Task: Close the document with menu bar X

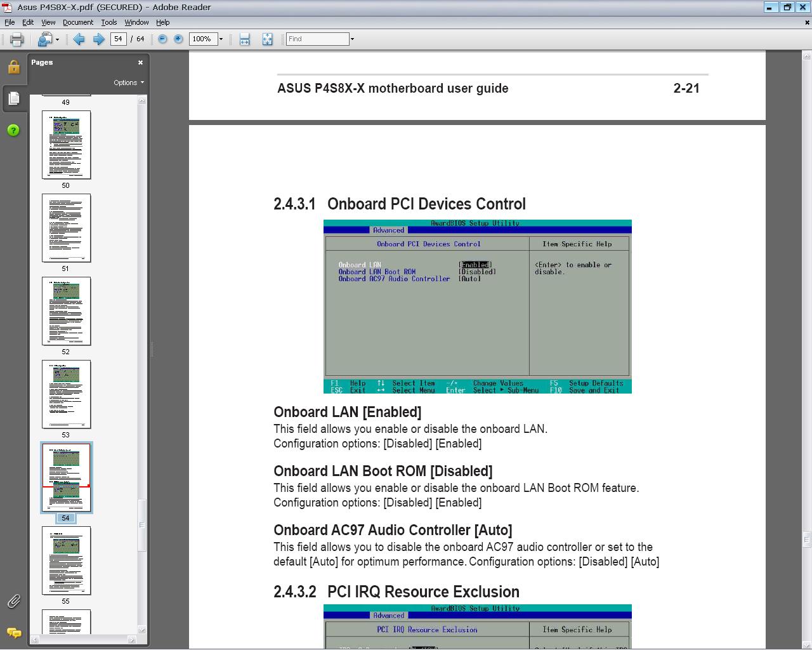Action: pyautogui.click(x=807, y=22)
